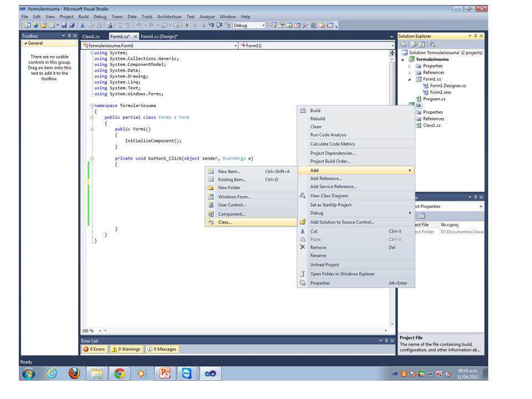The image size is (532, 399).
Task: Collapse the Form1.cs tree node
Action: click(410, 79)
